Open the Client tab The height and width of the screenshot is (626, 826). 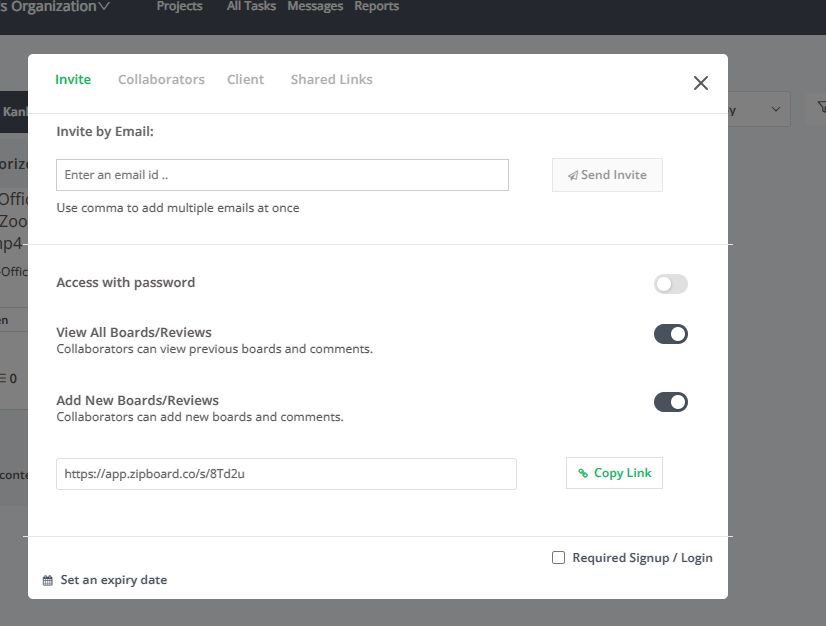[x=245, y=80]
